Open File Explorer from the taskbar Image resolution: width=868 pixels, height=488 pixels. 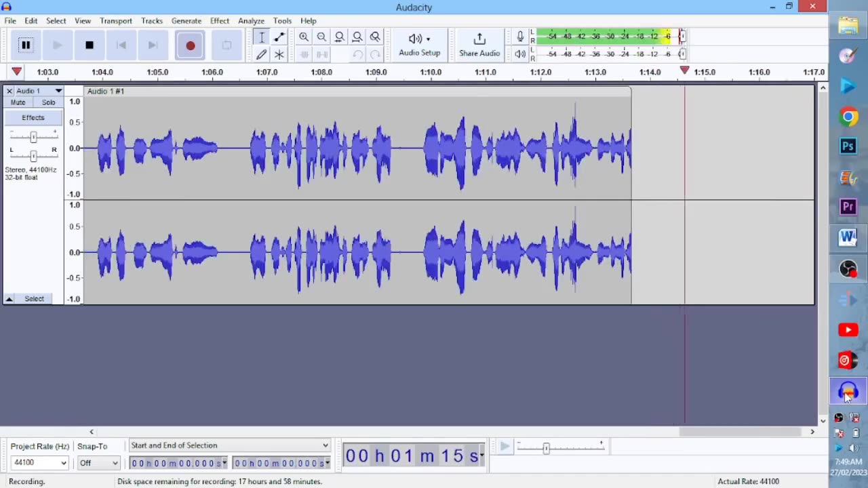(x=848, y=26)
